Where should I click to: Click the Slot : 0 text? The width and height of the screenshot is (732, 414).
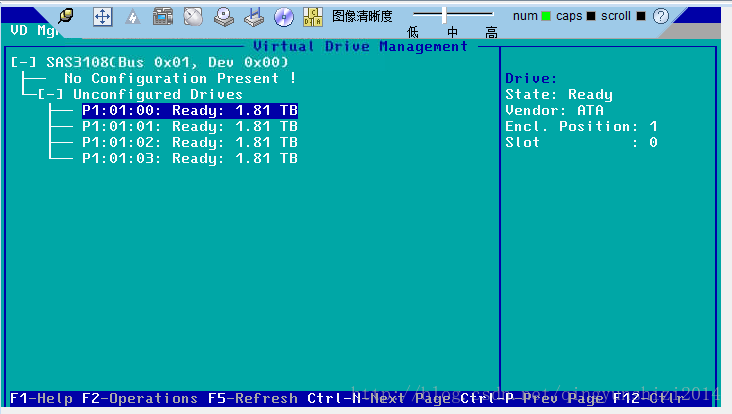581,142
